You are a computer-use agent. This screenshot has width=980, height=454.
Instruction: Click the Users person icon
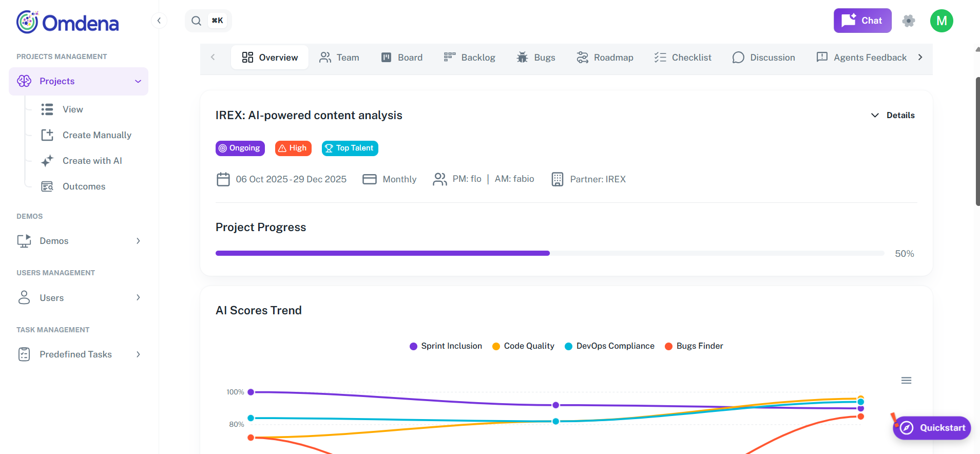pos(24,297)
